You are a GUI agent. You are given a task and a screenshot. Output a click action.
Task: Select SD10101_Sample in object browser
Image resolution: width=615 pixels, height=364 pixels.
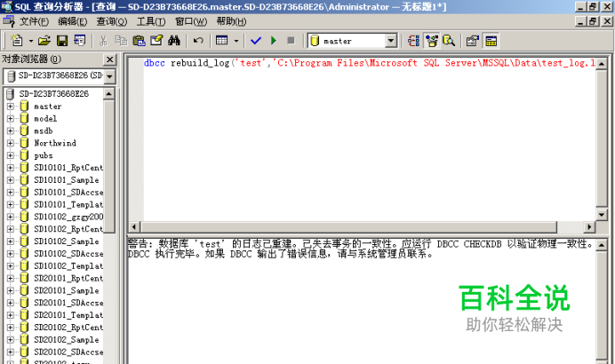pos(67,180)
